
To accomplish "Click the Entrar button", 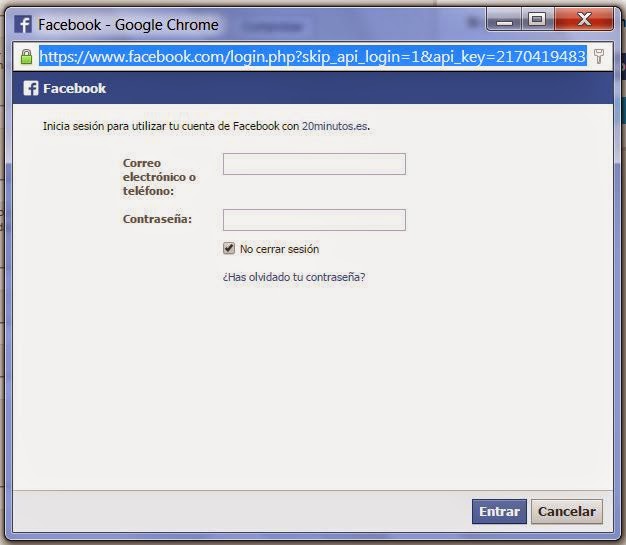I will click(499, 511).
